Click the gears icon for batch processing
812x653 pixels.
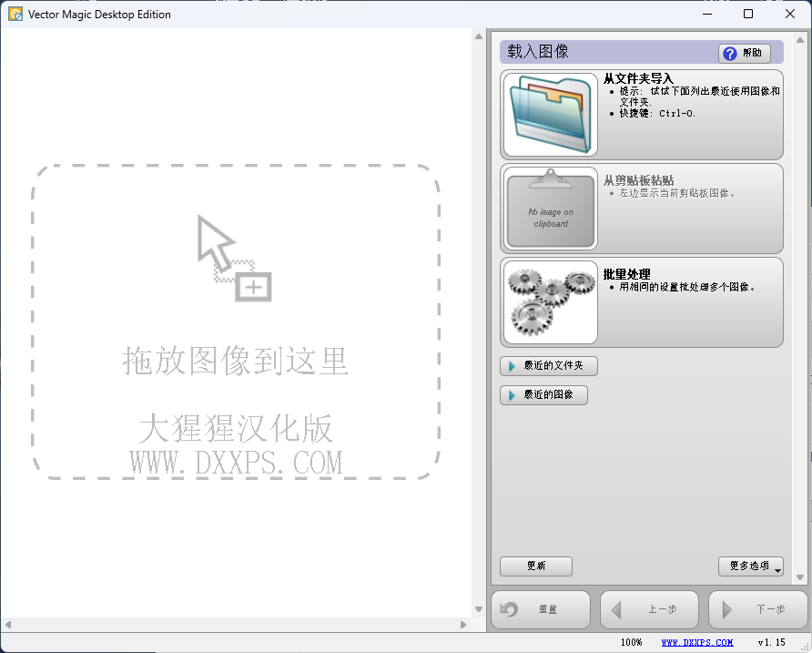551,302
